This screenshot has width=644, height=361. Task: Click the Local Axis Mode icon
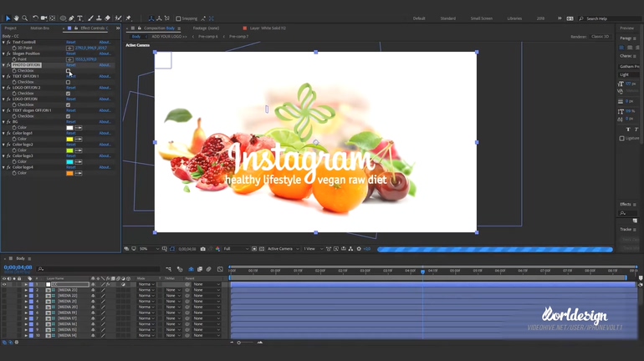click(x=151, y=18)
